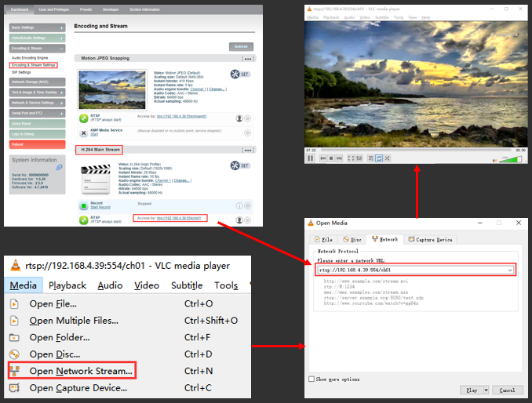Viewport: 532px width, 403px height.
Task: Switch to the Presets tab
Action: [86, 9]
